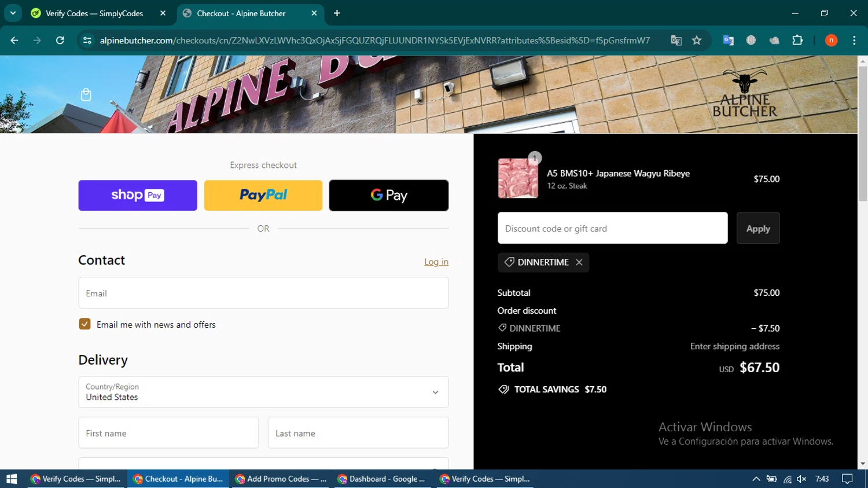The image size is (868, 488).
Task: Click the page vertical scrollbar
Action: (x=862, y=133)
